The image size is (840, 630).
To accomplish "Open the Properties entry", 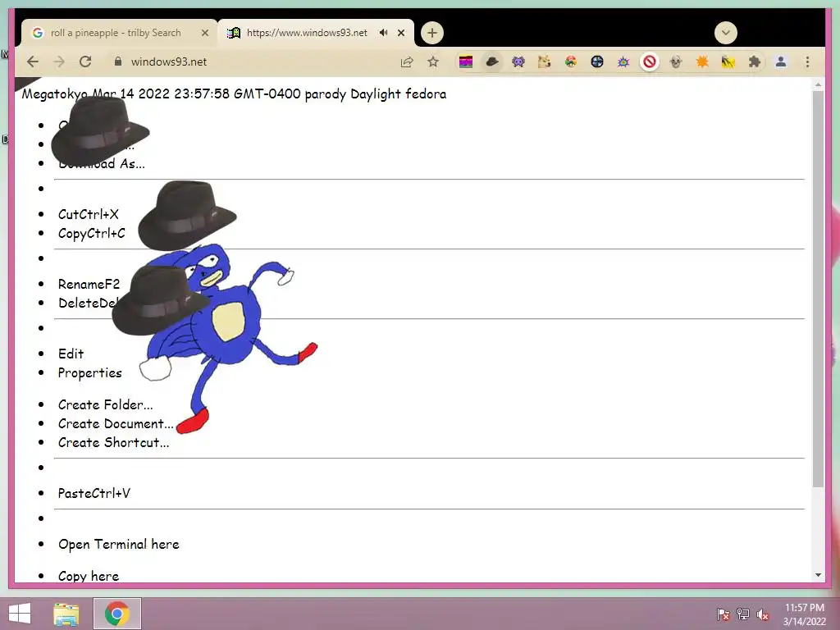I will [90, 373].
